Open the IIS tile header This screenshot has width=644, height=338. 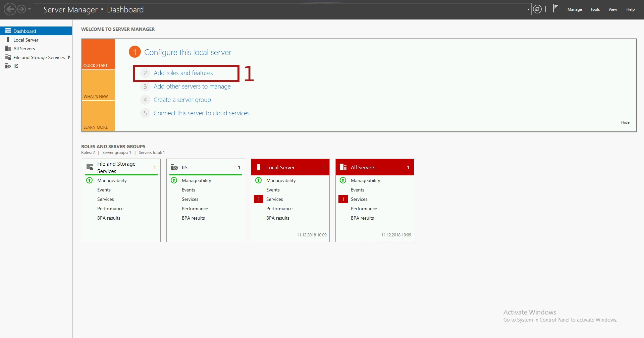click(x=206, y=167)
